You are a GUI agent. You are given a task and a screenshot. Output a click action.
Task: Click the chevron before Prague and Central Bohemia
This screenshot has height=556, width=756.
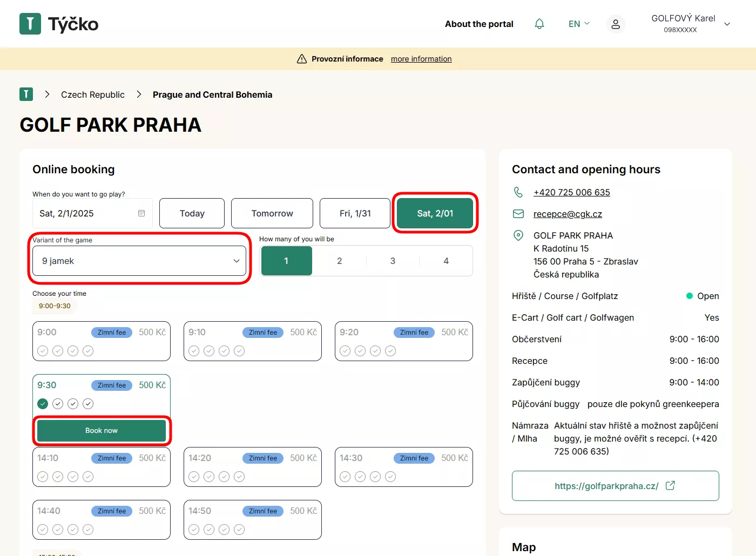139,94
